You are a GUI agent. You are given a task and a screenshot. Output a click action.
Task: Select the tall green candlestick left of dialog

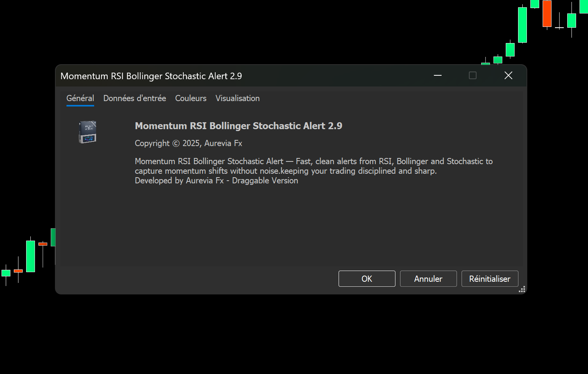[31, 256]
